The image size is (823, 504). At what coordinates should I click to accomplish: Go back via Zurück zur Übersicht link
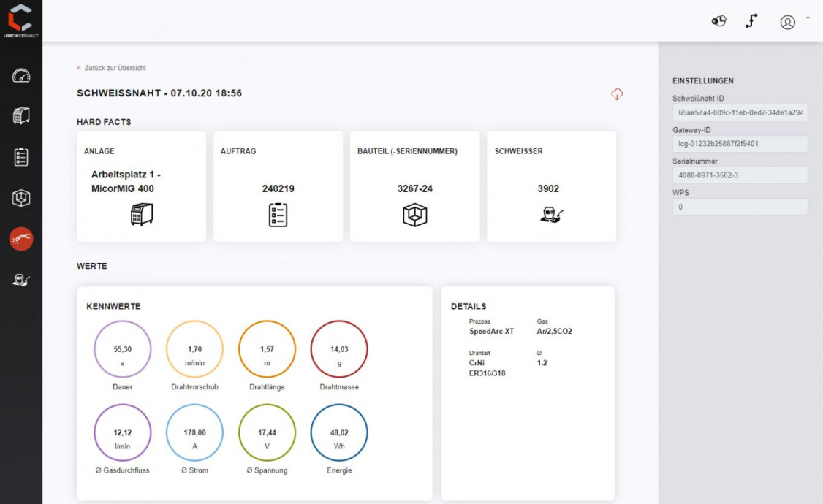[x=112, y=68]
